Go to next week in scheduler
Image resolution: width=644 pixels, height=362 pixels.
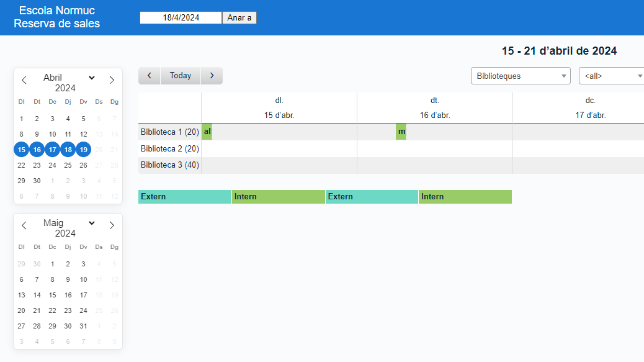[212, 76]
